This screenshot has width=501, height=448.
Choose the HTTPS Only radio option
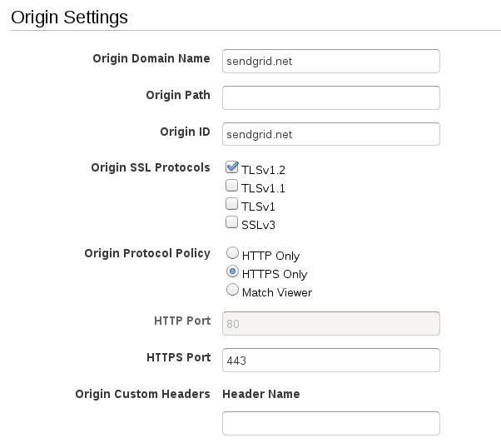tap(233, 273)
